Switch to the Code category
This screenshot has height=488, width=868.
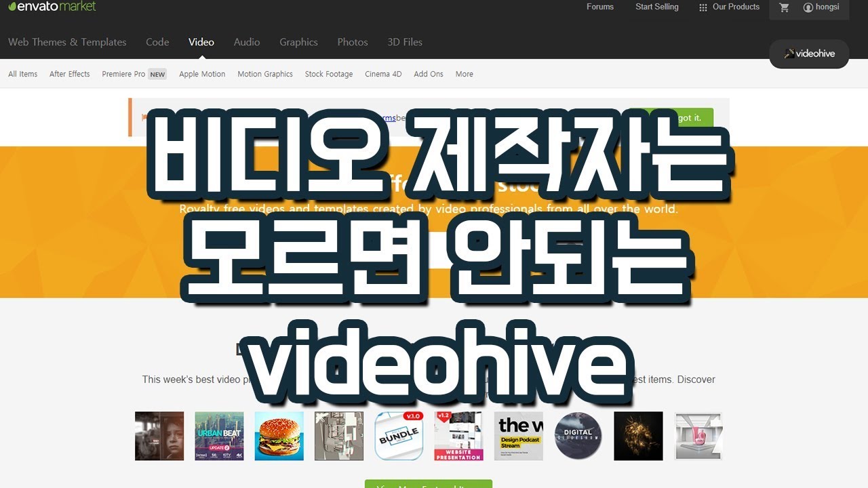(x=157, y=42)
